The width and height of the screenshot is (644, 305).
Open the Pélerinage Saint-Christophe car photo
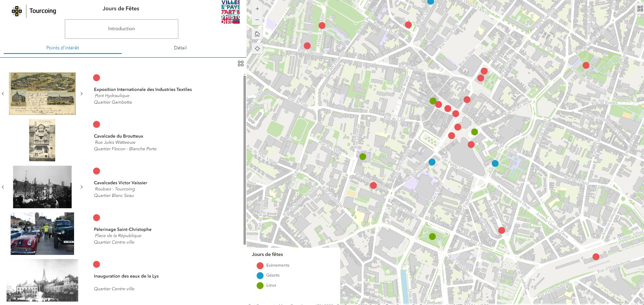pyautogui.click(x=42, y=234)
